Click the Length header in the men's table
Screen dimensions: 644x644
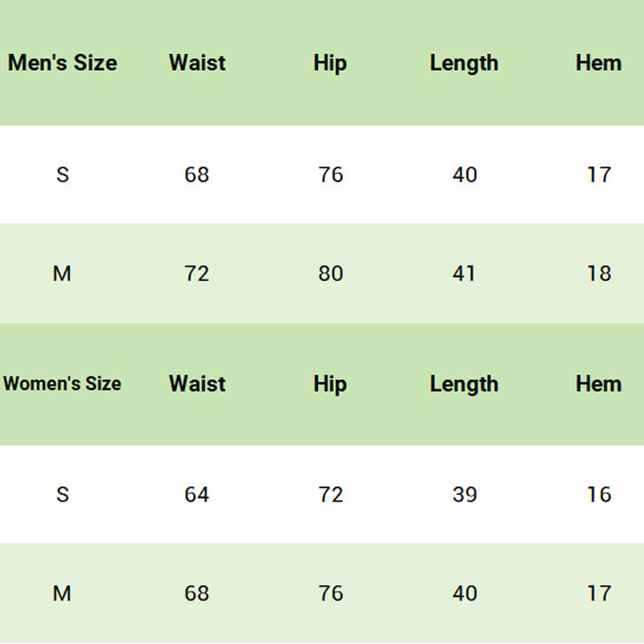click(x=464, y=63)
